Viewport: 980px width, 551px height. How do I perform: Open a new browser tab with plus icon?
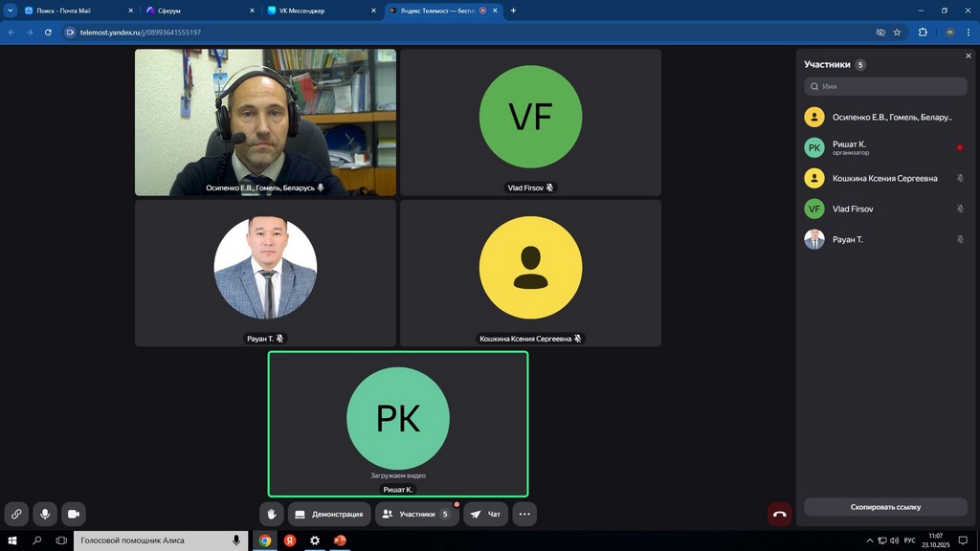click(514, 11)
